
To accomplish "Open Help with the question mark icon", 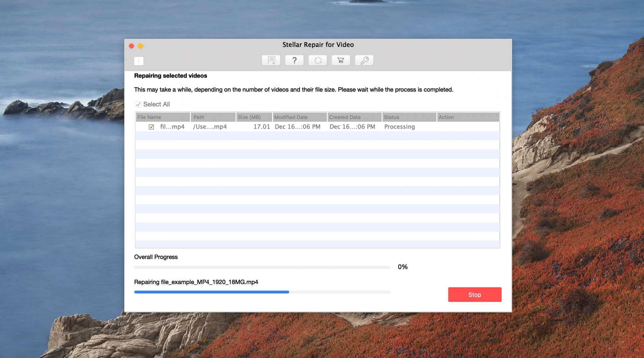I will tap(294, 60).
